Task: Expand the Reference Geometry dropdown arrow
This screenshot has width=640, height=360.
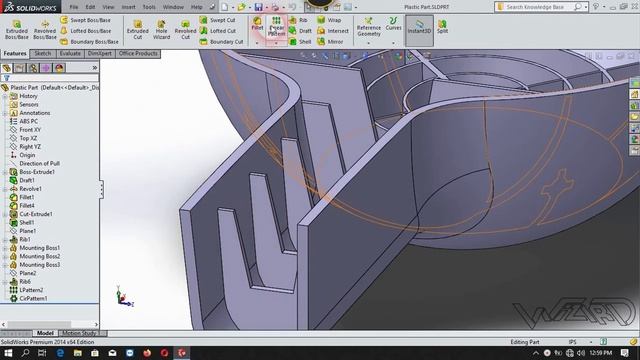Action: (x=369, y=42)
